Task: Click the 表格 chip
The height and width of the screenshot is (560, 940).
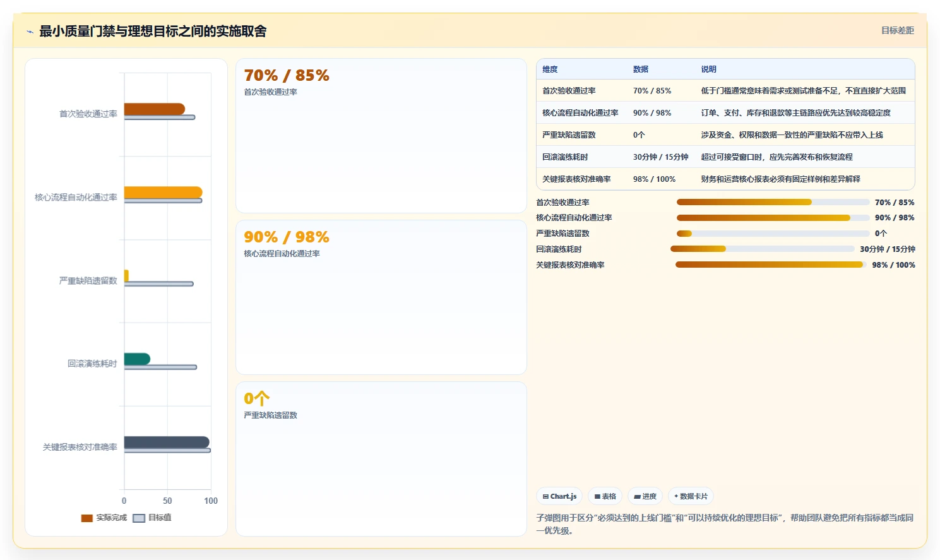Action: [x=605, y=496]
